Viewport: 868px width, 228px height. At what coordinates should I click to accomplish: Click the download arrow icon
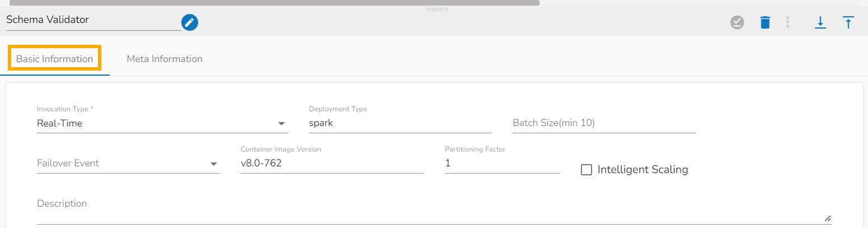coord(820,22)
